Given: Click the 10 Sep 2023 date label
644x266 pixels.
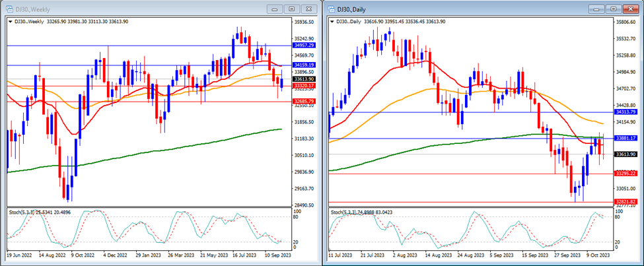Looking at the screenshot, I should (277, 255).
